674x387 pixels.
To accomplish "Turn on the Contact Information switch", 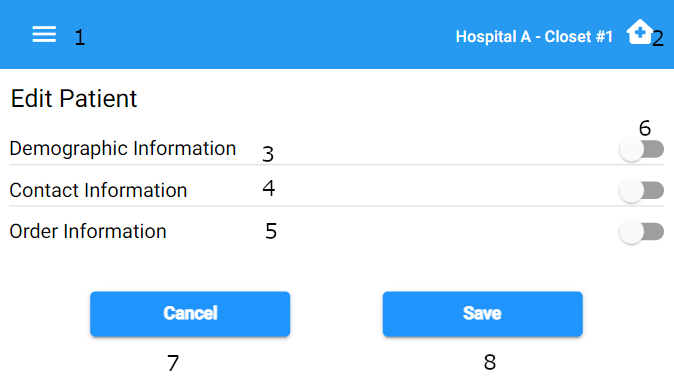I will pyautogui.click(x=641, y=190).
